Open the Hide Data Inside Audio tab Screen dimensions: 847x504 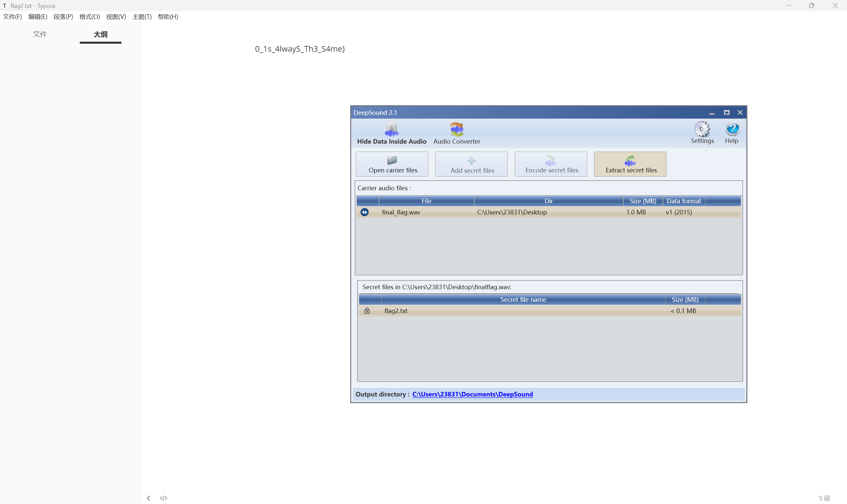point(392,134)
